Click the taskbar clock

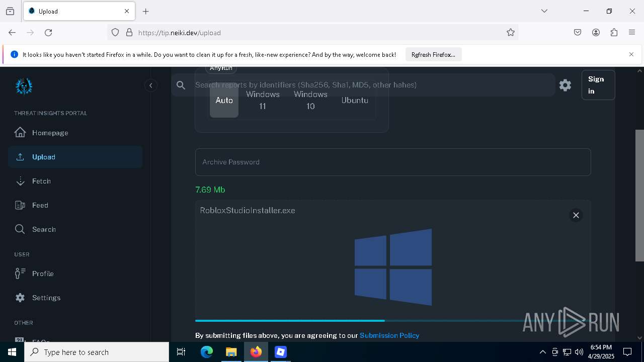[601, 352]
